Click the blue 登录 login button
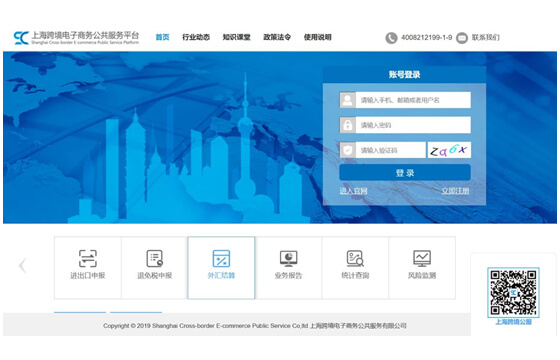Screen dimensions: 560x360 (405, 173)
